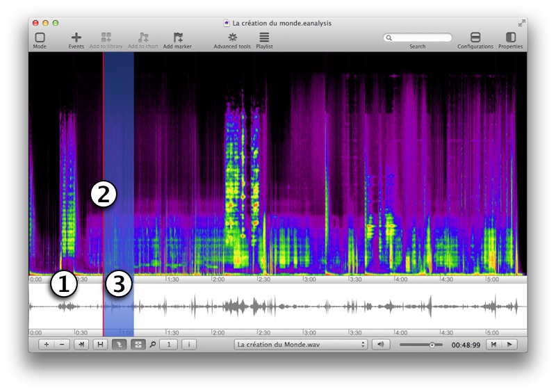Toggle the time selection cursor button
Screen dimensions: 556x392
(119, 345)
